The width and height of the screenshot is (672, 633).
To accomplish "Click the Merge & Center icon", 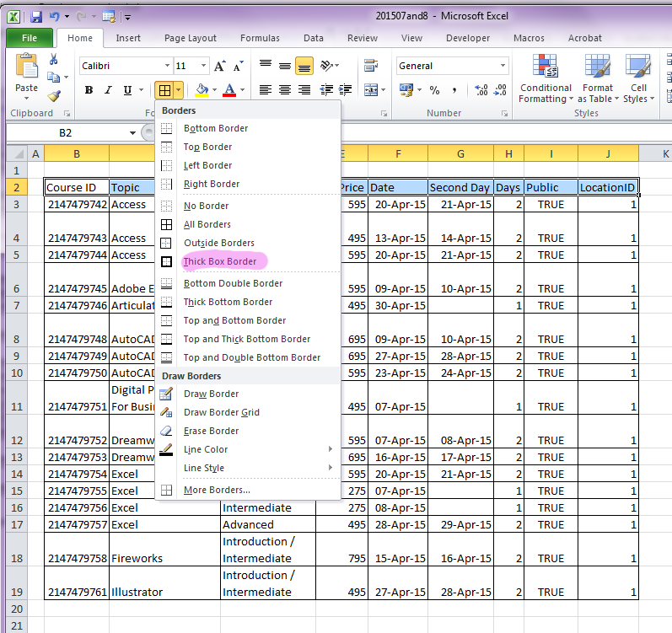I will [x=371, y=90].
